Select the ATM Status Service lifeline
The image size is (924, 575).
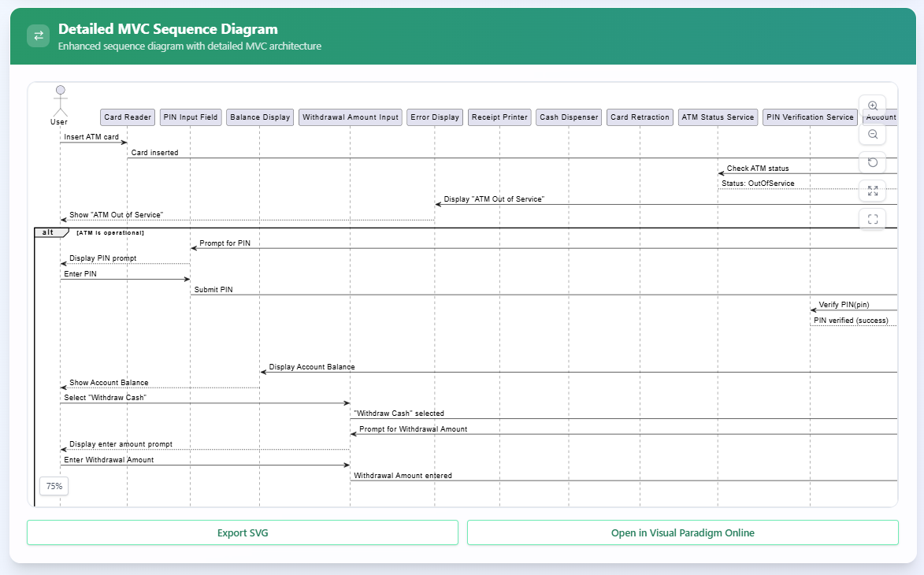(x=717, y=117)
